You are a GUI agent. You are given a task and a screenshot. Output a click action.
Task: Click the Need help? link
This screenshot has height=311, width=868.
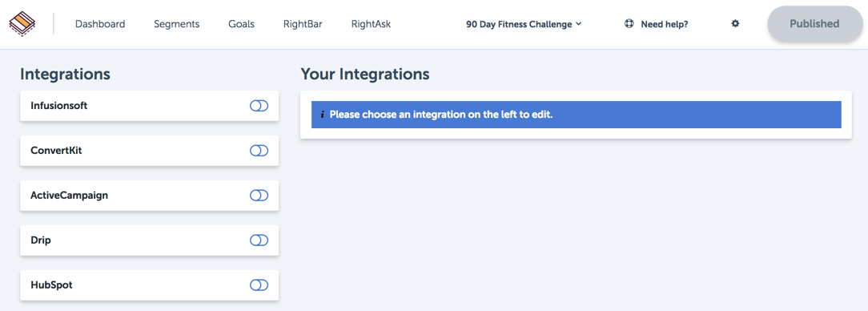pos(665,24)
